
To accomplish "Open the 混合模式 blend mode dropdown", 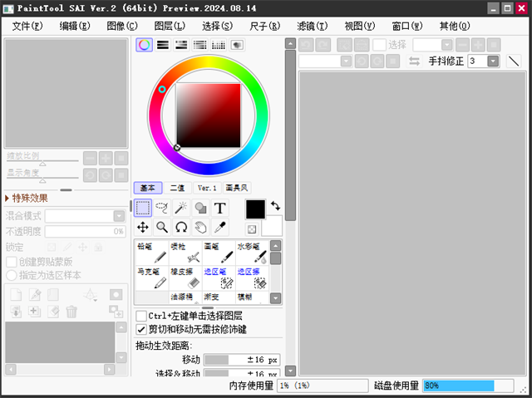I will [119, 216].
